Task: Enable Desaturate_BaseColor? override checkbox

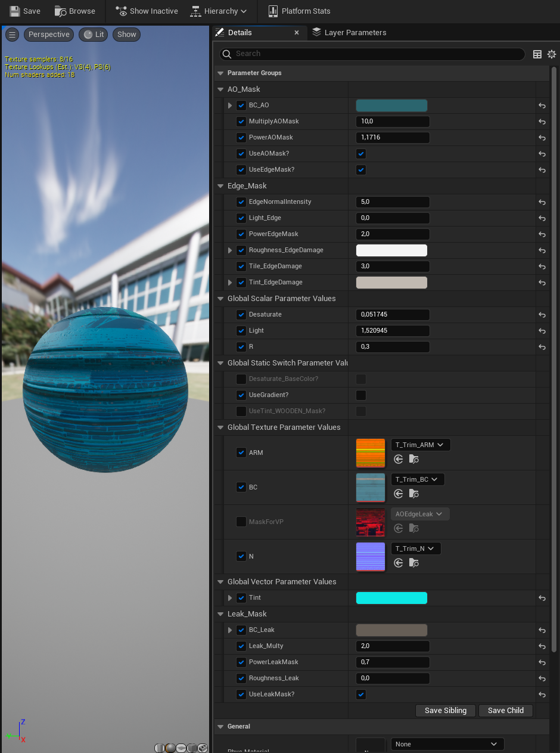Action: (241, 379)
